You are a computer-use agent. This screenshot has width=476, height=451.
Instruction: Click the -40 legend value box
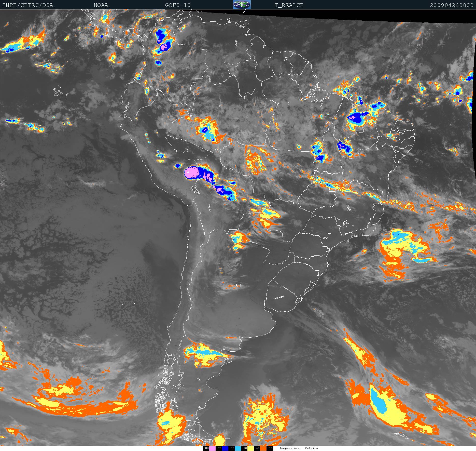257,448
